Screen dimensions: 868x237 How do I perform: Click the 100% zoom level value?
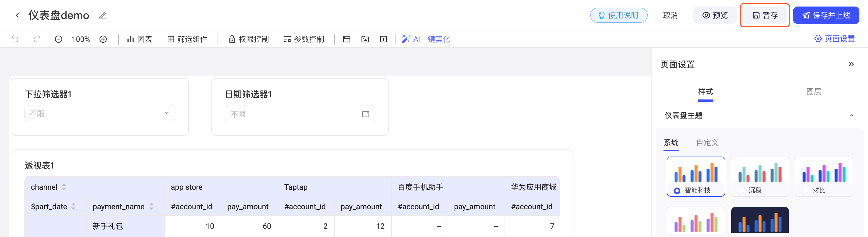click(x=81, y=39)
